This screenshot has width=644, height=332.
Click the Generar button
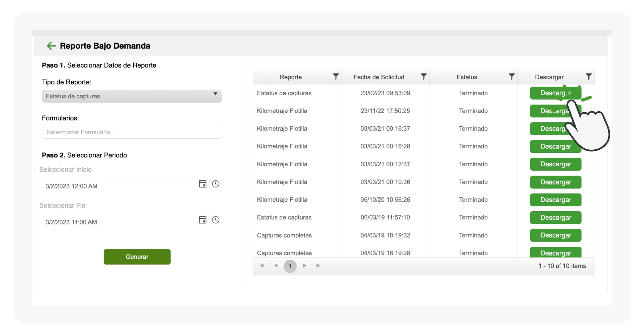click(x=137, y=257)
